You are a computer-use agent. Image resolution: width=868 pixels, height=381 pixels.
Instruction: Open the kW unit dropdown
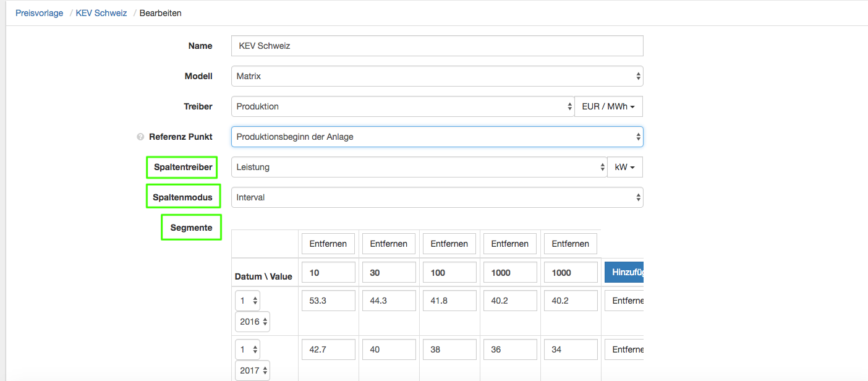pyautogui.click(x=625, y=167)
